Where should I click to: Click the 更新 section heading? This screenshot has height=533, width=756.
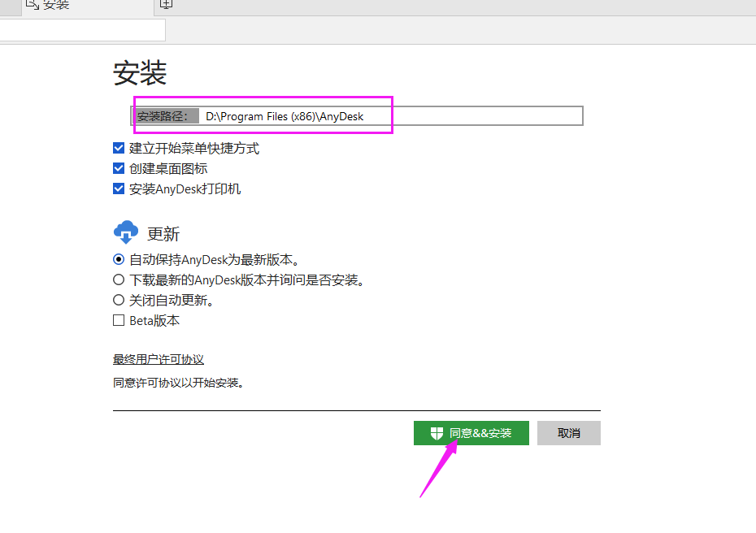pyautogui.click(x=163, y=234)
